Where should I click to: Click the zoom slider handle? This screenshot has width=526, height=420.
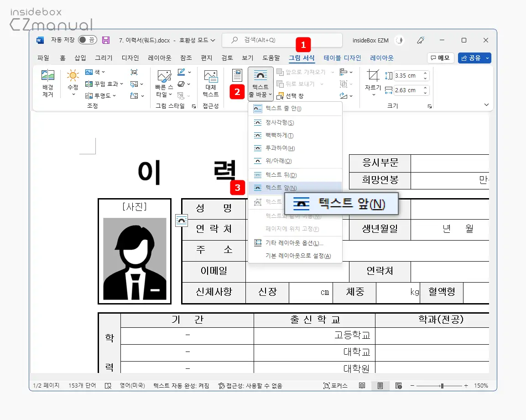[442, 386]
